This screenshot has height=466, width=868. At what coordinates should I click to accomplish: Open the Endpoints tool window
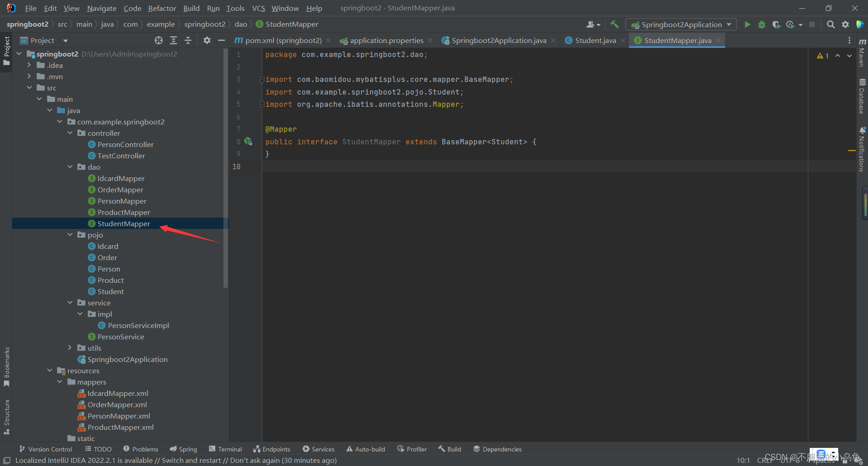[x=272, y=449]
